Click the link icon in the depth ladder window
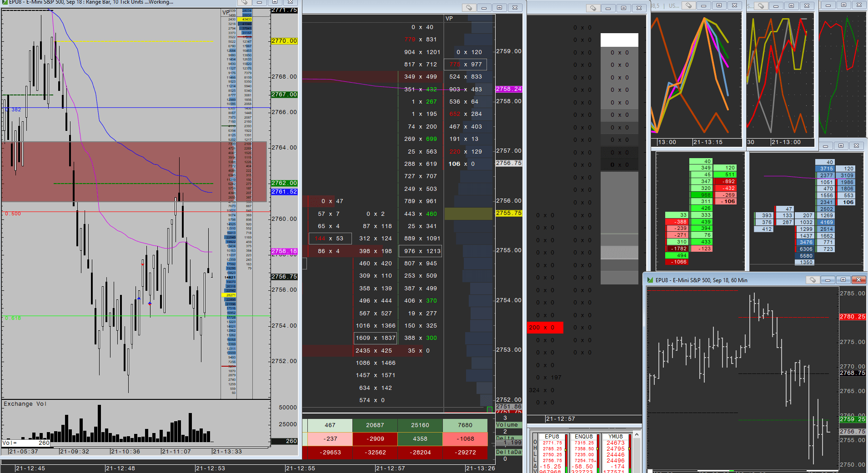868x473 pixels. 593,8
